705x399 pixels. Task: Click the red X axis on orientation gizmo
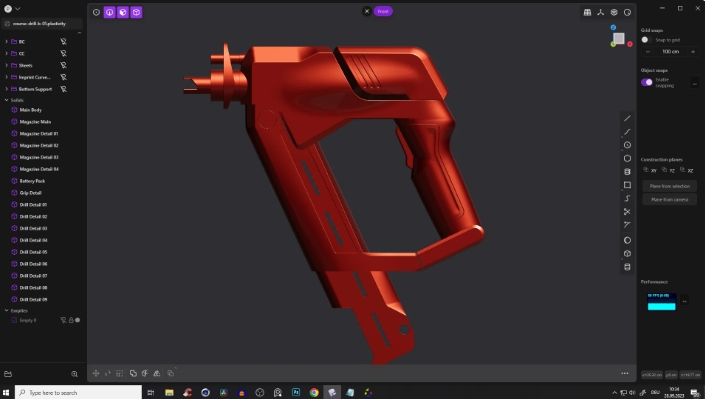tap(630, 44)
